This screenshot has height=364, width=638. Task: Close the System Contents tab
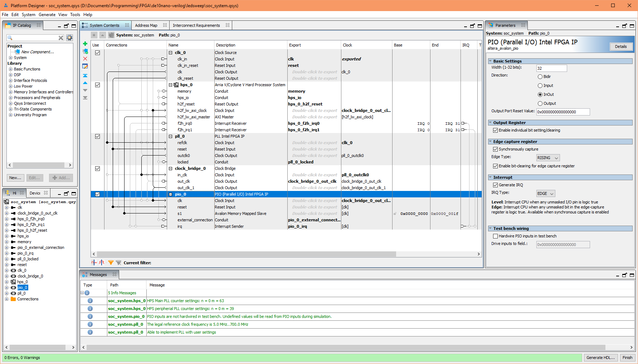coord(127,25)
